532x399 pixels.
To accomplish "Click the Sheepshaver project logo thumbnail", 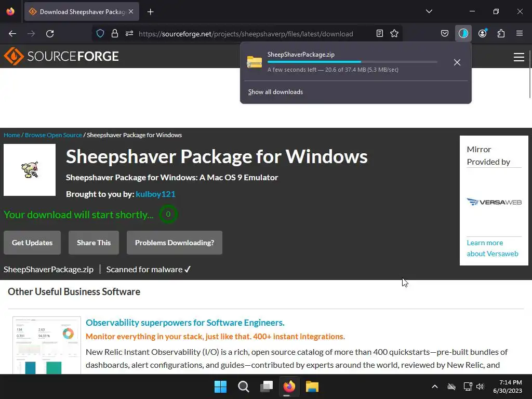I will click(30, 170).
